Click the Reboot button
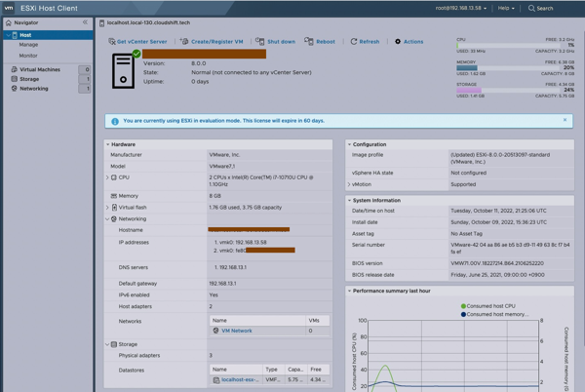Viewport: 585px width, 392px height. (320, 41)
